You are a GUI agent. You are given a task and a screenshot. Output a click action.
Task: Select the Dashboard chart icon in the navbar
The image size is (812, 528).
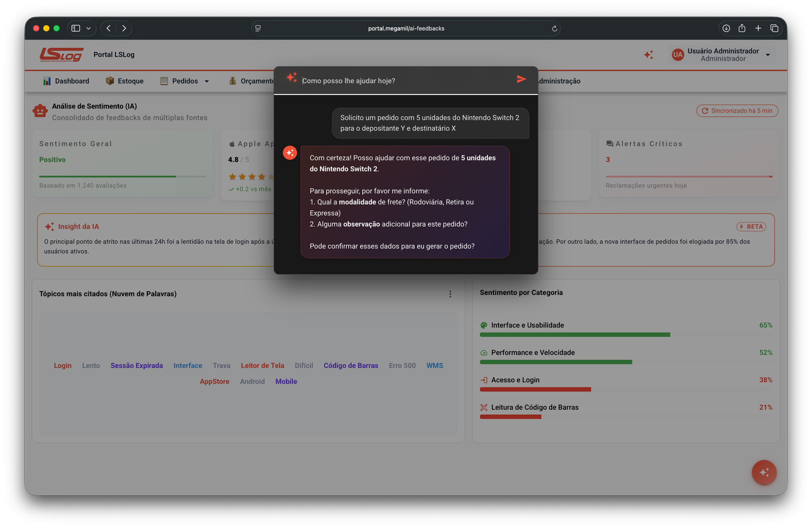tap(46, 81)
